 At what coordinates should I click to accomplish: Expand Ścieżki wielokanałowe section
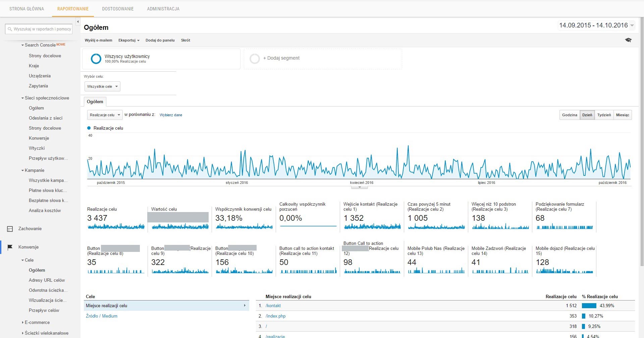click(22, 333)
